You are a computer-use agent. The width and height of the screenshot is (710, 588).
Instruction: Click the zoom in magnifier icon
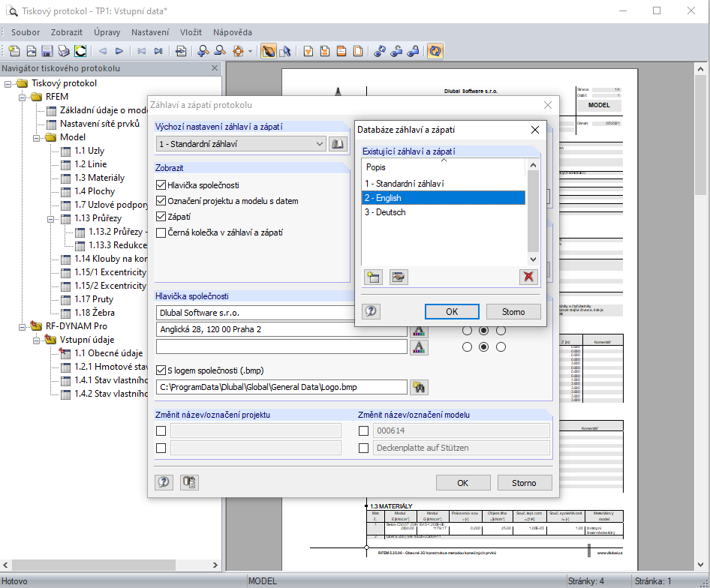203,51
